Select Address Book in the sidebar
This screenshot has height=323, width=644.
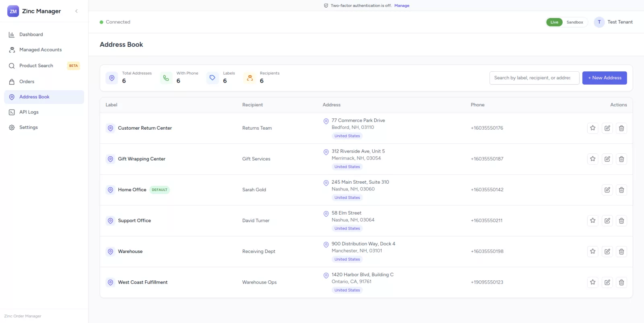point(44,97)
